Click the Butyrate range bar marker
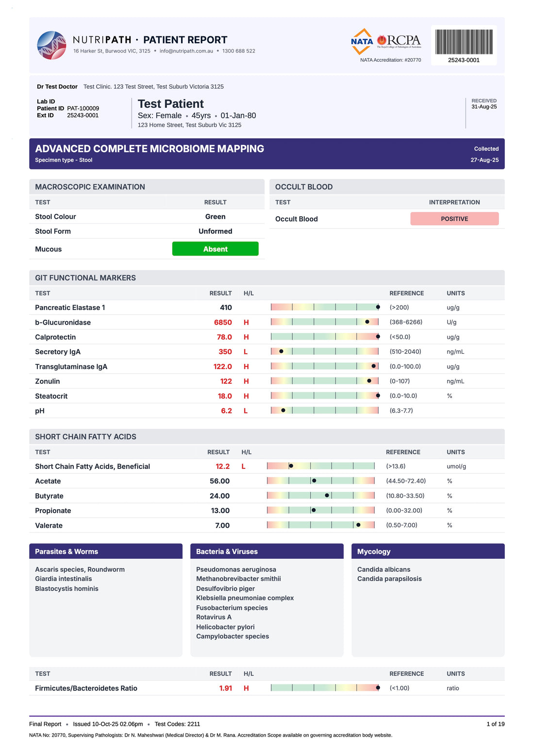The image size is (534, 756). click(327, 496)
